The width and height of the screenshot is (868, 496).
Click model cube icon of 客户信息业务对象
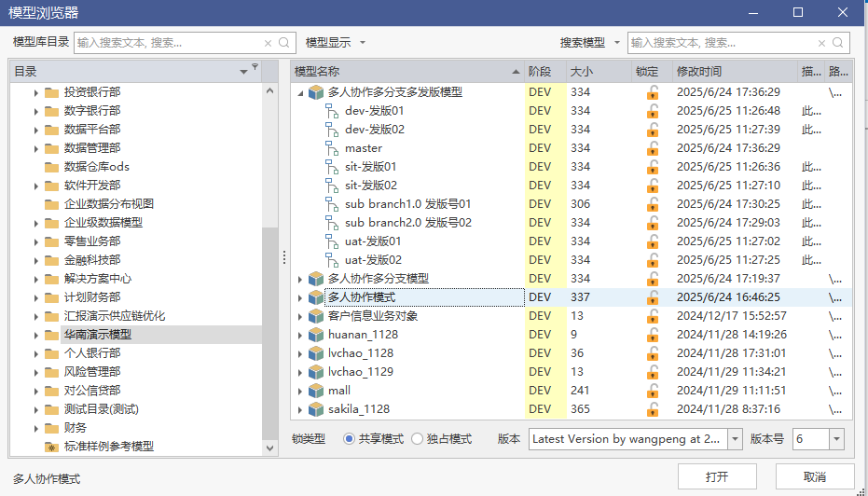315,316
